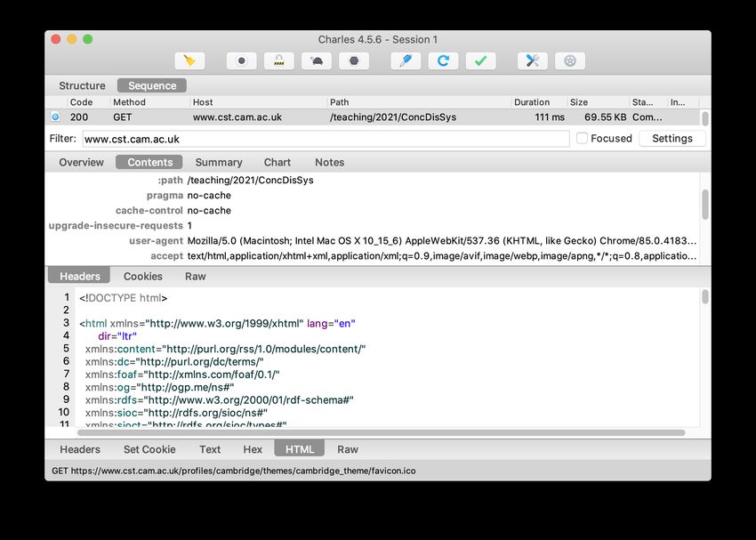Click the HTML response vertical scrollbar
Image resolution: width=756 pixels, height=540 pixels.
pyautogui.click(x=705, y=296)
